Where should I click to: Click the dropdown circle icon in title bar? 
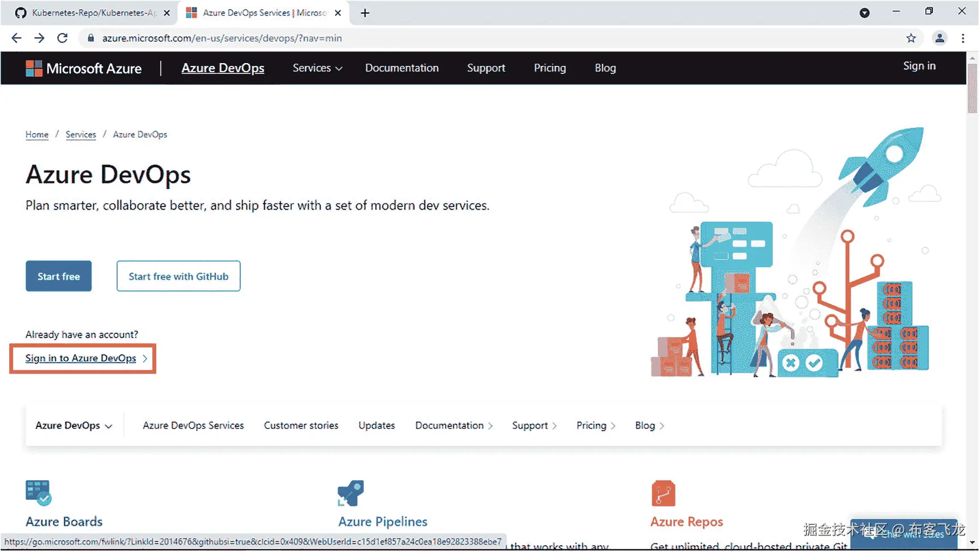point(865,13)
